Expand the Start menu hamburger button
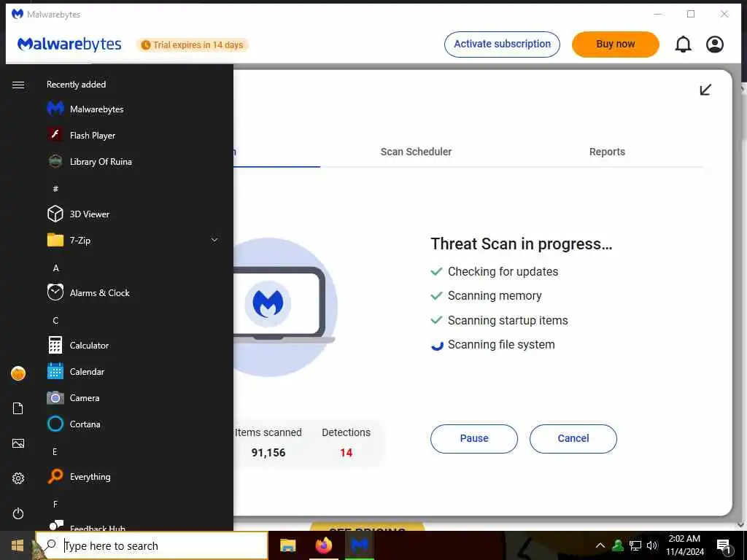 (x=18, y=85)
